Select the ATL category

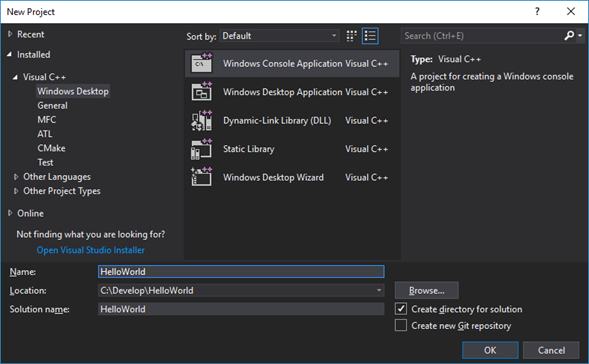45,134
